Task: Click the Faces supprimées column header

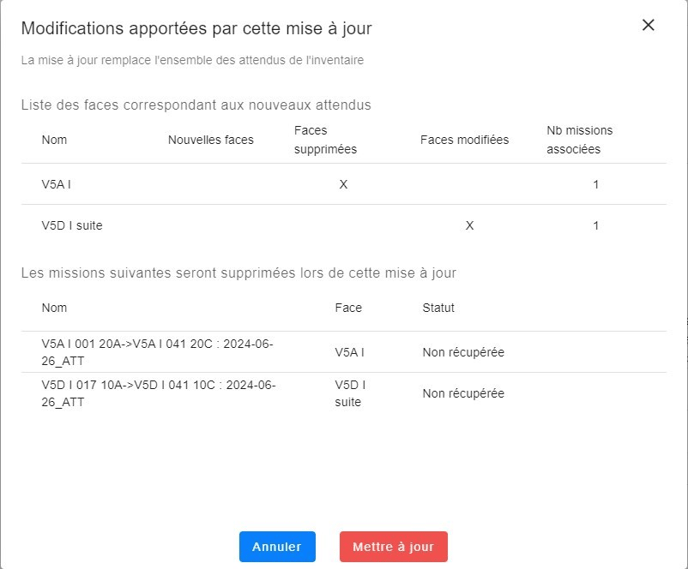Action: 325,140
